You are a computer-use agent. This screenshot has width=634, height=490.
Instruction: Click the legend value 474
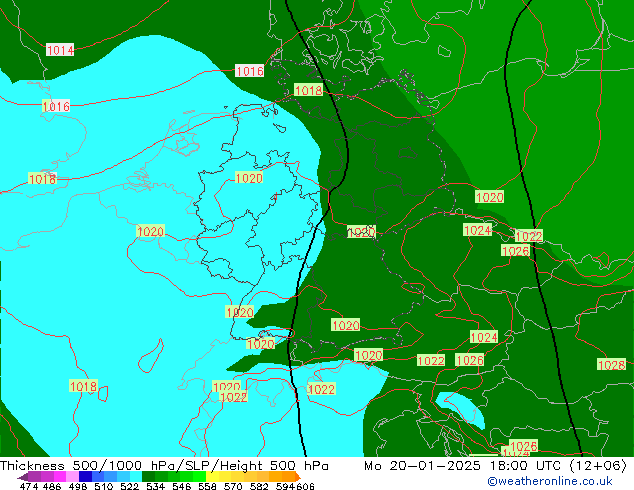pyautogui.click(x=28, y=486)
